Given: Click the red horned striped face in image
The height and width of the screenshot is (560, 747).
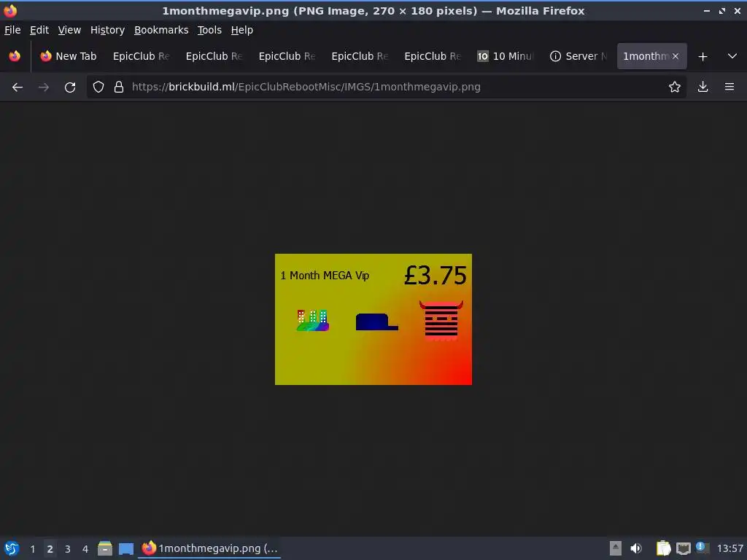Looking at the screenshot, I should 441,321.
